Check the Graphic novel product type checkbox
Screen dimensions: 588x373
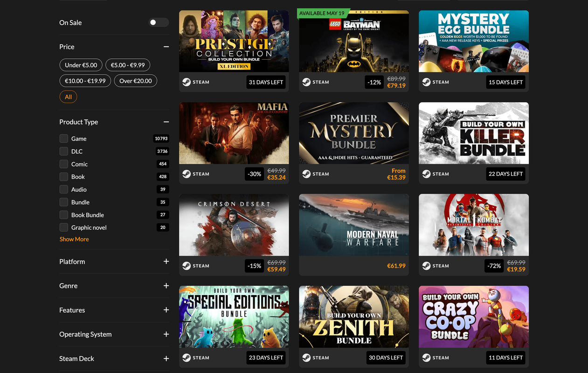[64, 228]
